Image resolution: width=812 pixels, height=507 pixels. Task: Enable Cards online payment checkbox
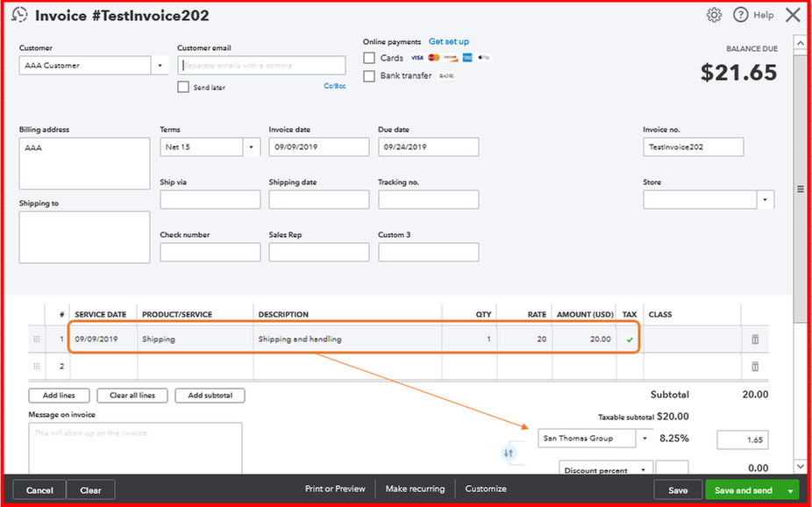pyautogui.click(x=368, y=58)
